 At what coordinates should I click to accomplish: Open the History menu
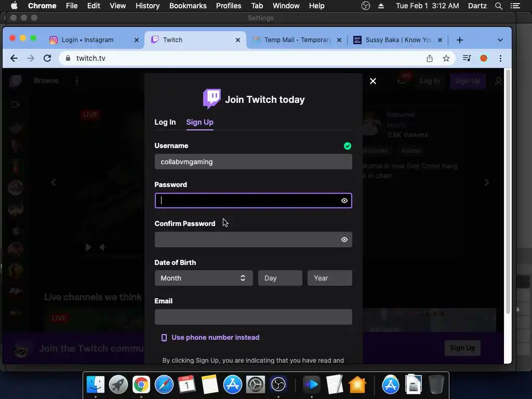148,6
